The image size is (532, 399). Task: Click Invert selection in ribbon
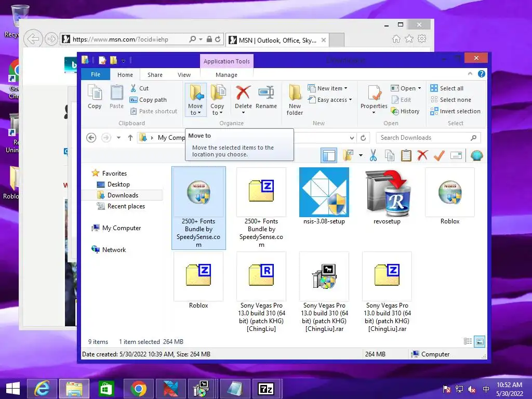[x=455, y=111]
